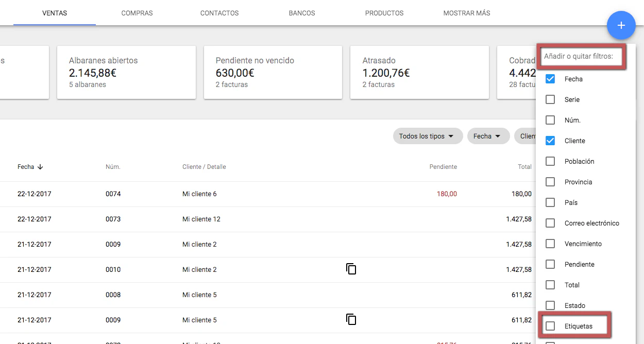This screenshot has height=344, width=644.
Task: Click copy icon in invoice 0009 Mi cliente 5 row
Action: pyautogui.click(x=351, y=319)
